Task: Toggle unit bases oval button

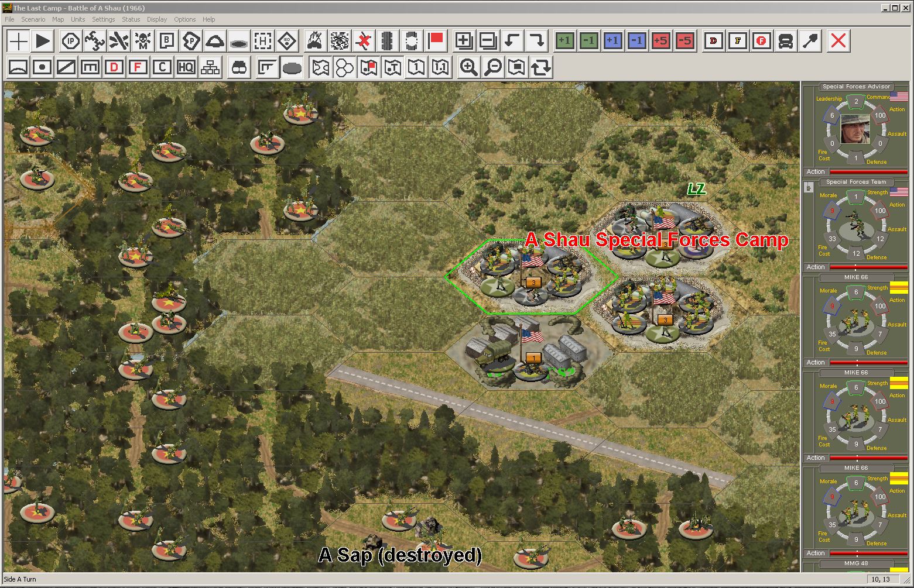Action: point(292,67)
